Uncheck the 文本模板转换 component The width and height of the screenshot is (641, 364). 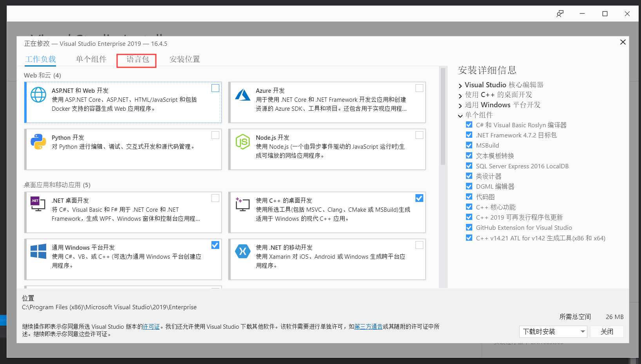pyautogui.click(x=469, y=155)
